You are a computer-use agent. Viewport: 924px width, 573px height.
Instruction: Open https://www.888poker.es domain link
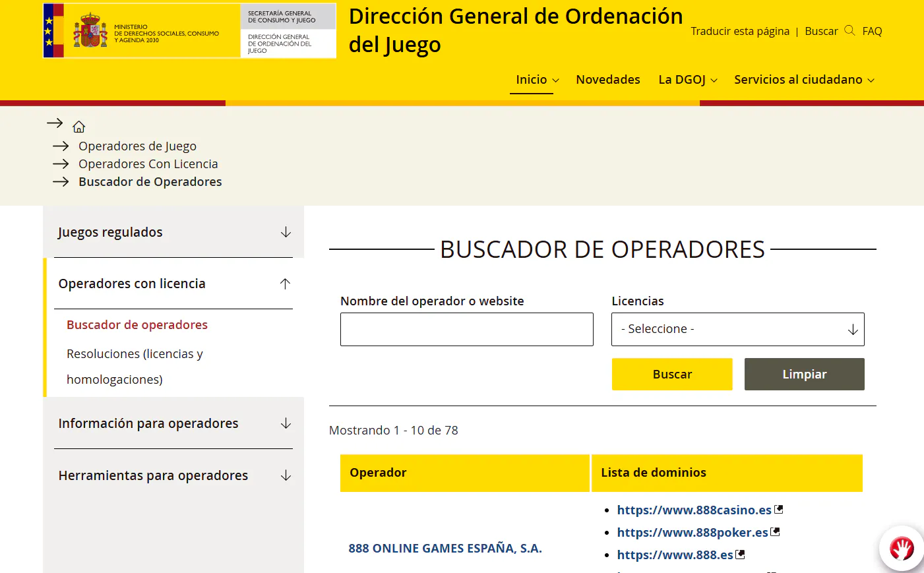point(693,532)
